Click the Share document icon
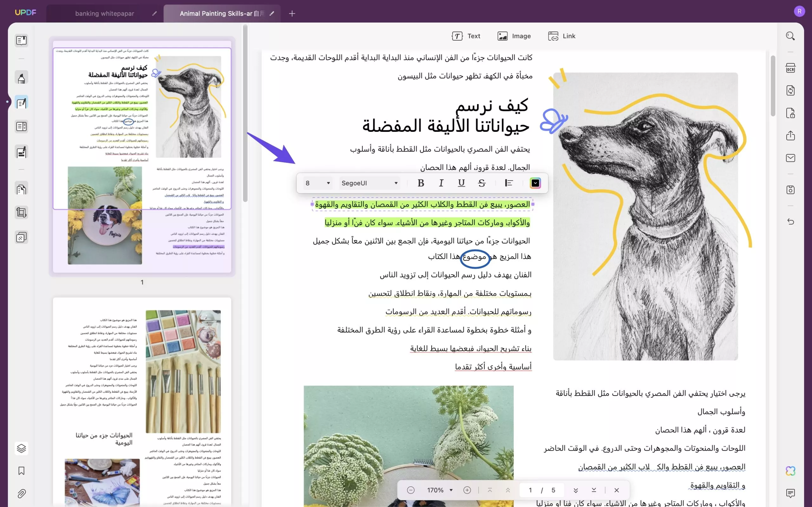The image size is (812, 507). [791, 136]
